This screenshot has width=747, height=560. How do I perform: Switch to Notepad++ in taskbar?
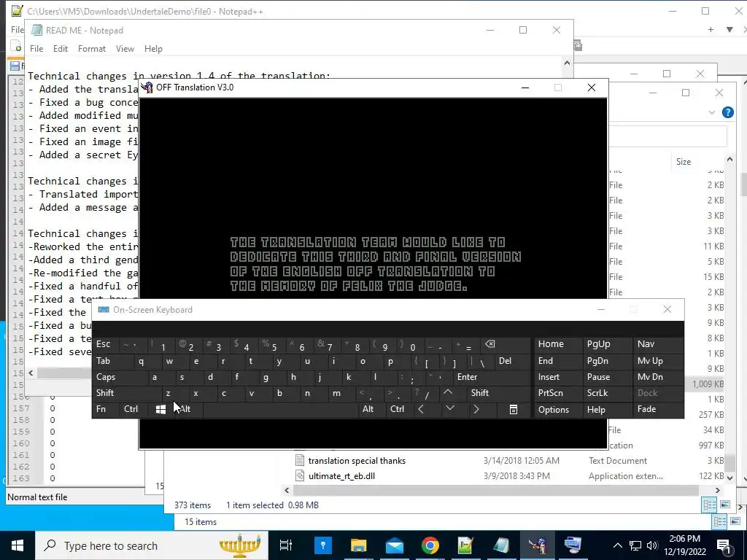point(465,545)
